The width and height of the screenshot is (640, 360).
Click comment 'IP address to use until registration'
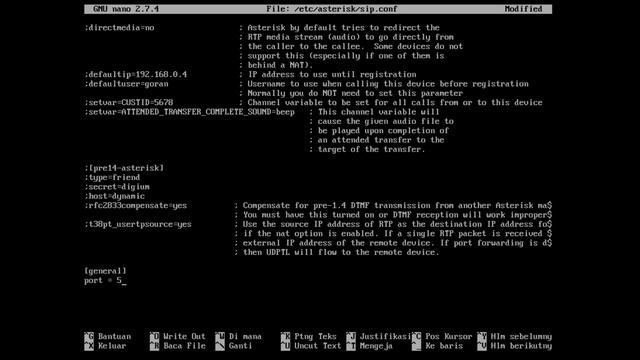(332, 75)
